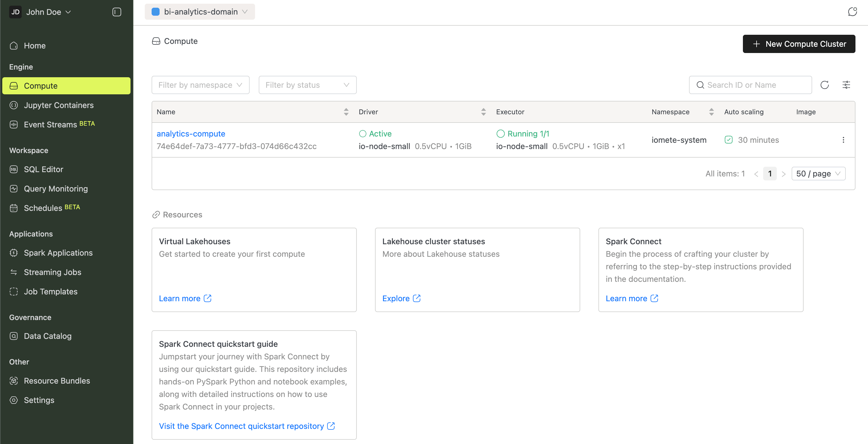868x444 pixels.
Task: Navigate to Spark Applications in sidebar
Action: [58, 253]
